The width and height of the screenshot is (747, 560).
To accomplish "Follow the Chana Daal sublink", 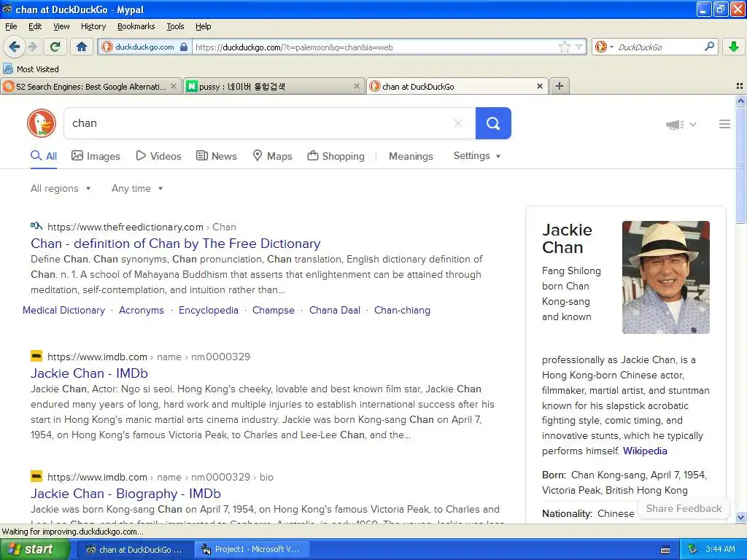I will tap(334, 310).
